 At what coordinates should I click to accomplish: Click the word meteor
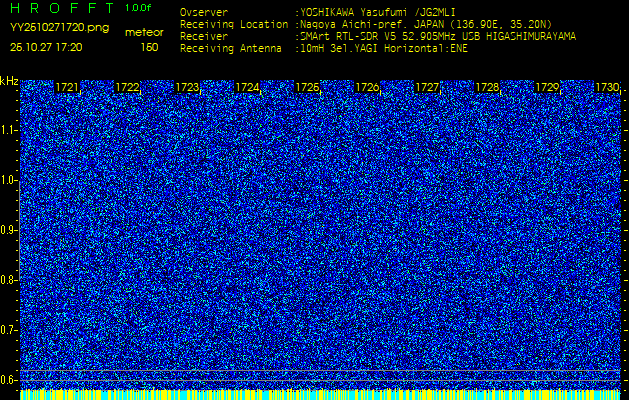pyautogui.click(x=144, y=33)
